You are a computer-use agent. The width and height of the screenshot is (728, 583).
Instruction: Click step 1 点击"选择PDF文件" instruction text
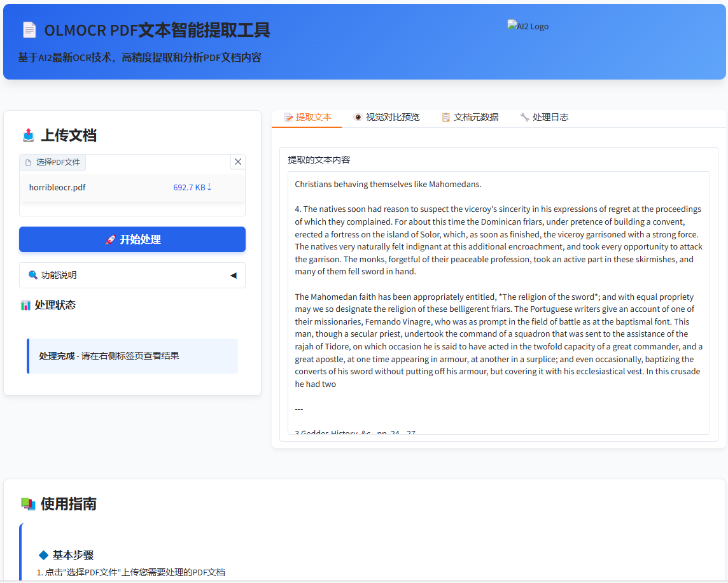(131, 572)
